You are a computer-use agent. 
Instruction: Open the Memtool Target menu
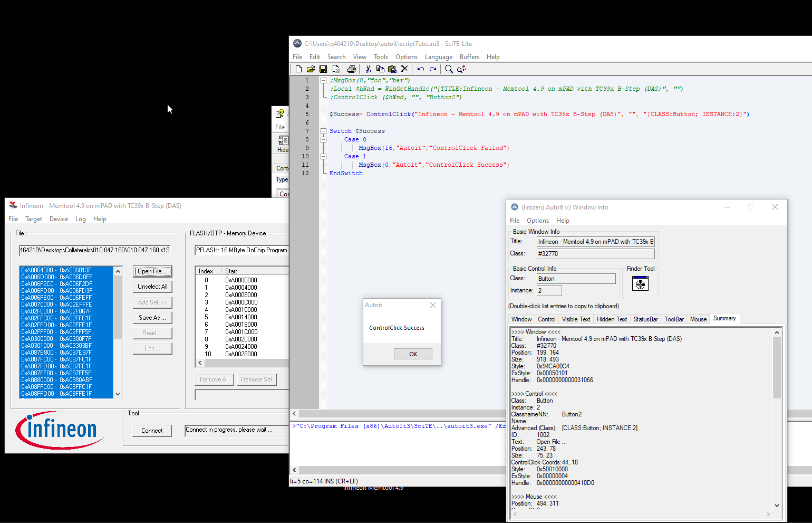(34, 219)
